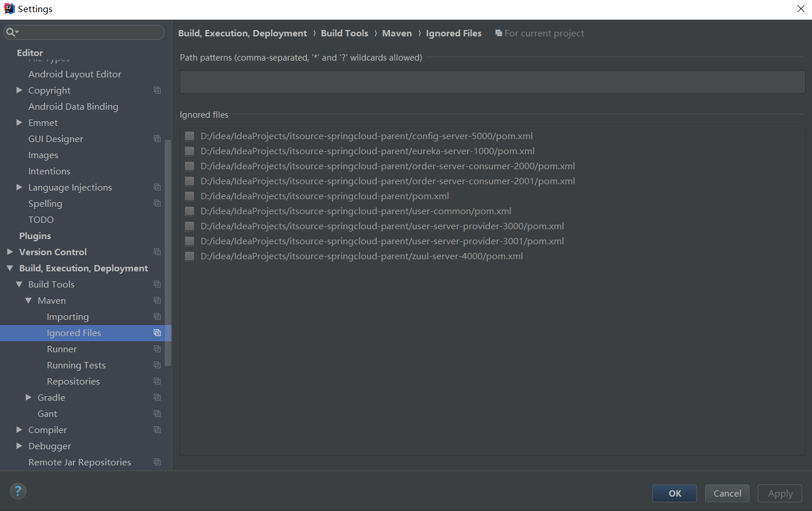Viewport: 812px width, 511px height.
Task: Expand the Debugger node
Action: [x=19, y=446]
